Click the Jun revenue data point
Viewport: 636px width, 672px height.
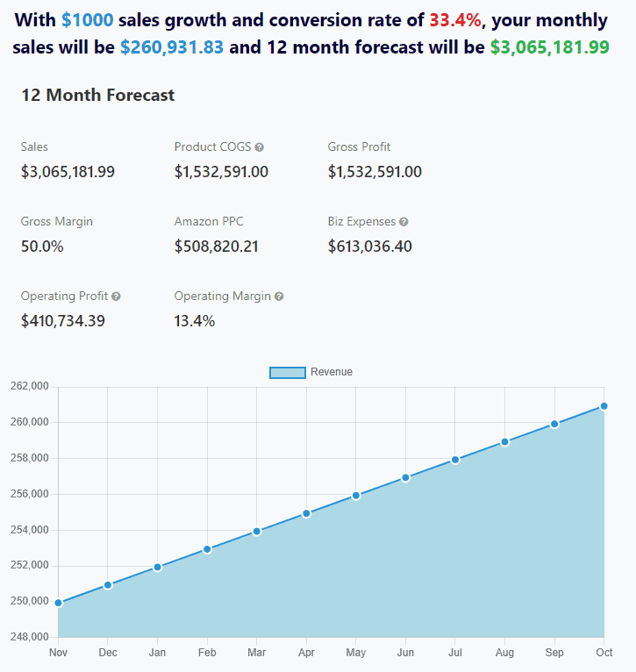(x=405, y=477)
